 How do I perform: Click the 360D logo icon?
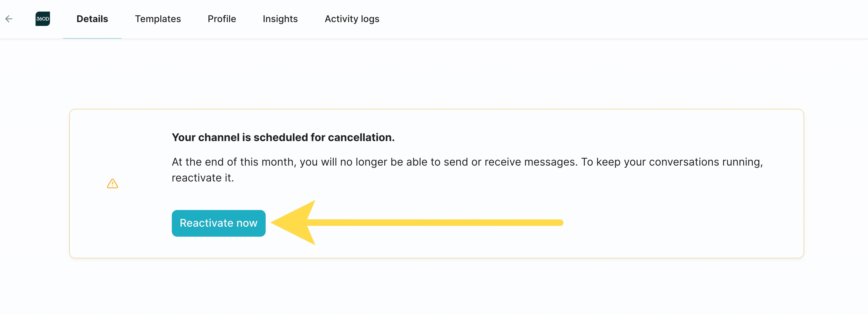tap(43, 19)
